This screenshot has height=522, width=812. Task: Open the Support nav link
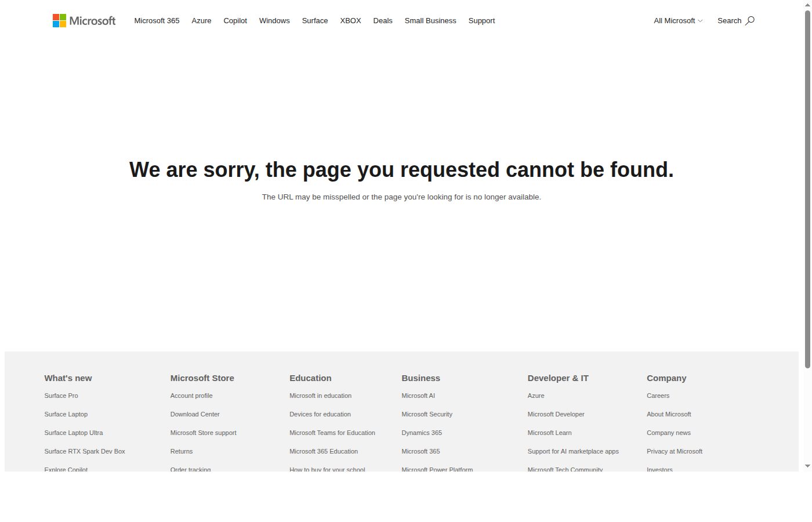pyautogui.click(x=481, y=20)
